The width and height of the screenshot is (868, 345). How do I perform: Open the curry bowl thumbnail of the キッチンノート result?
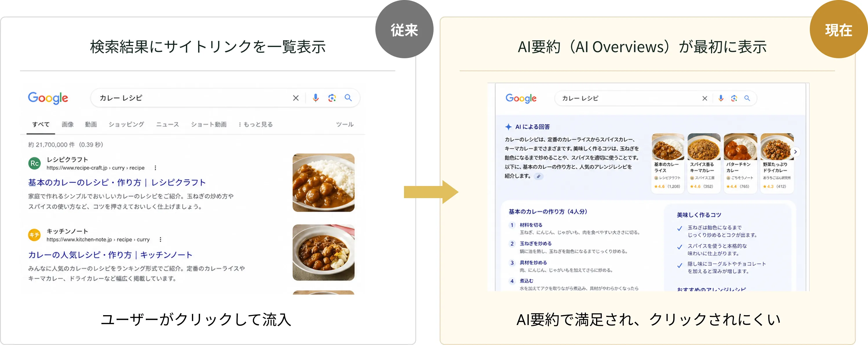(324, 253)
